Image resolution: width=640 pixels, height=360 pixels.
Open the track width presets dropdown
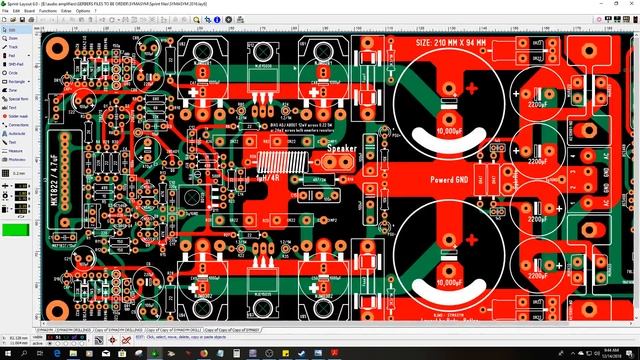pyautogui.click(x=11, y=186)
